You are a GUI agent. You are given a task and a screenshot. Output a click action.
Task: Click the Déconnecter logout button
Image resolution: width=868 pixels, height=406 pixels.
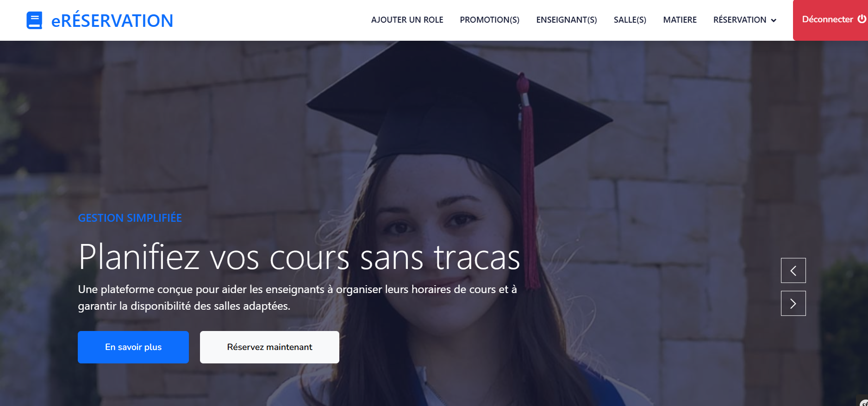pos(831,20)
